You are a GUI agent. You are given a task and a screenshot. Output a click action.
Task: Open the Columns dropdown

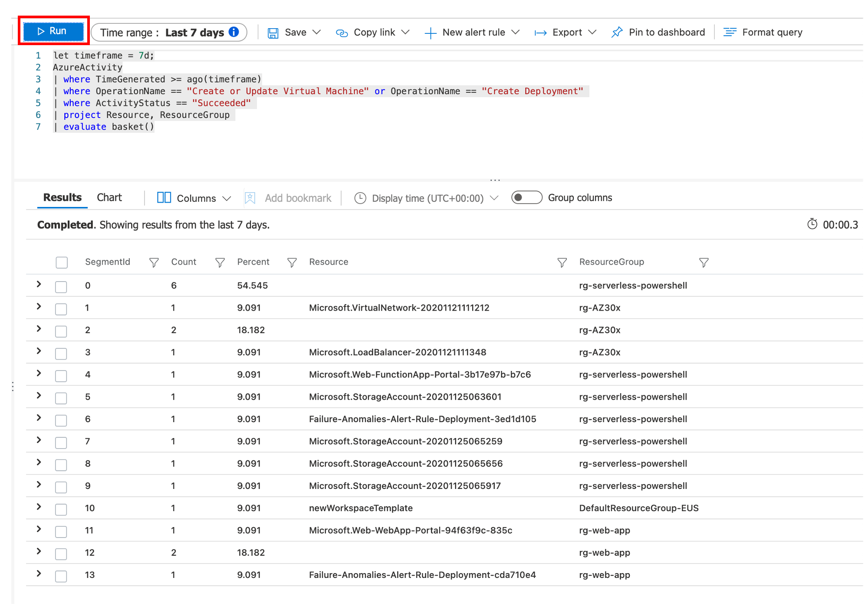[194, 198]
